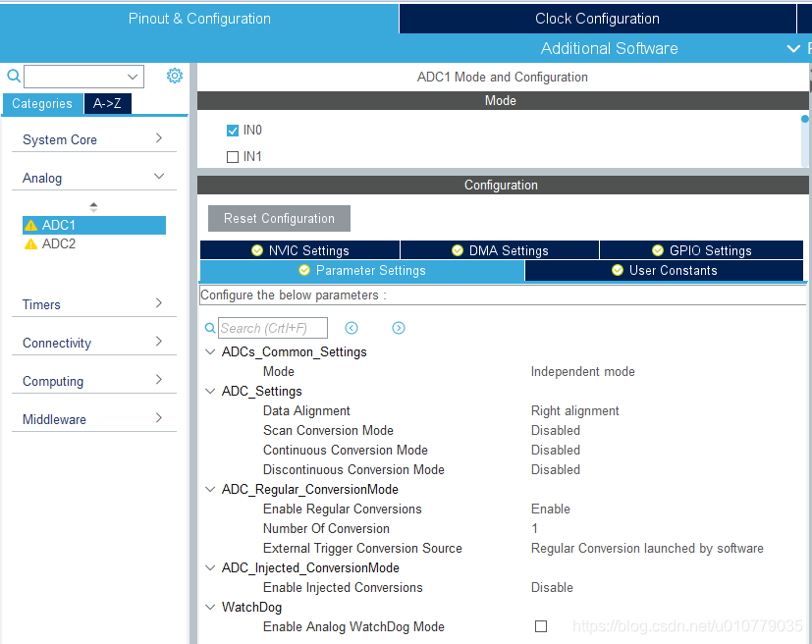Click Discontinuous Conversion Mode Disabled value
The width and height of the screenshot is (812, 644).
tap(555, 470)
